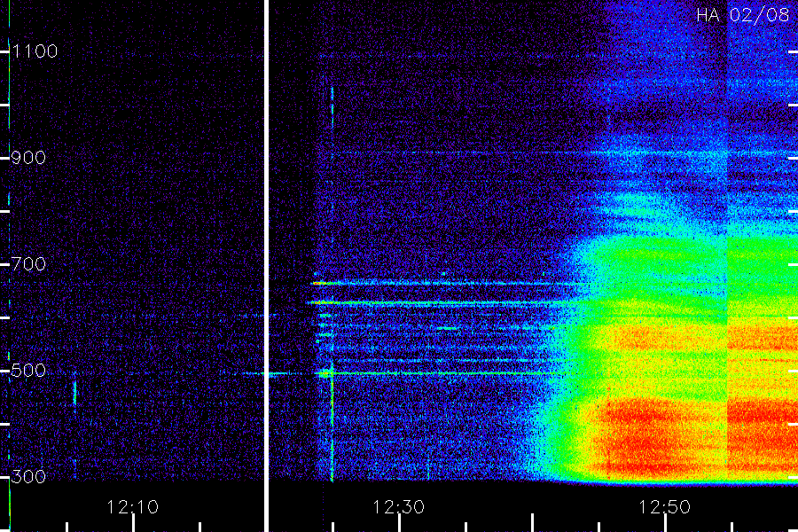The image size is (798, 532).
Task: Click the 900 frequency axis label
Action: (x=28, y=158)
